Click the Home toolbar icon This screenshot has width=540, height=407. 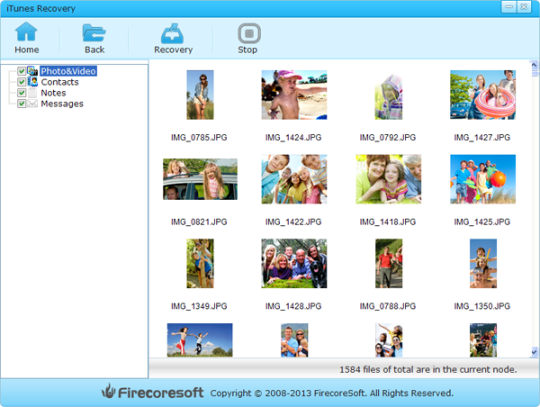click(x=26, y=32)
